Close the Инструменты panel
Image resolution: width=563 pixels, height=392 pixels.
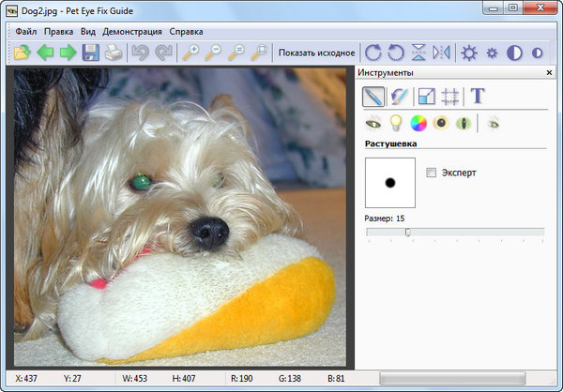click(x=549, y=72)
